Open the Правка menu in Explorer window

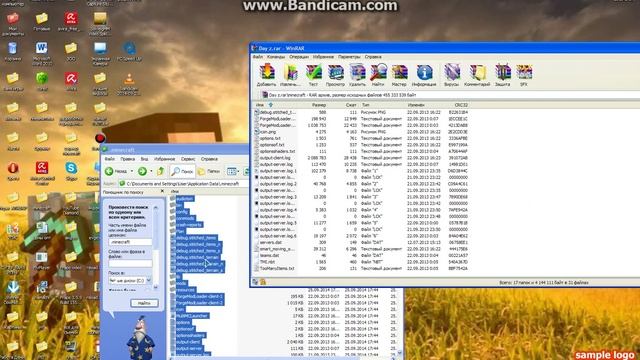[128, 159]
